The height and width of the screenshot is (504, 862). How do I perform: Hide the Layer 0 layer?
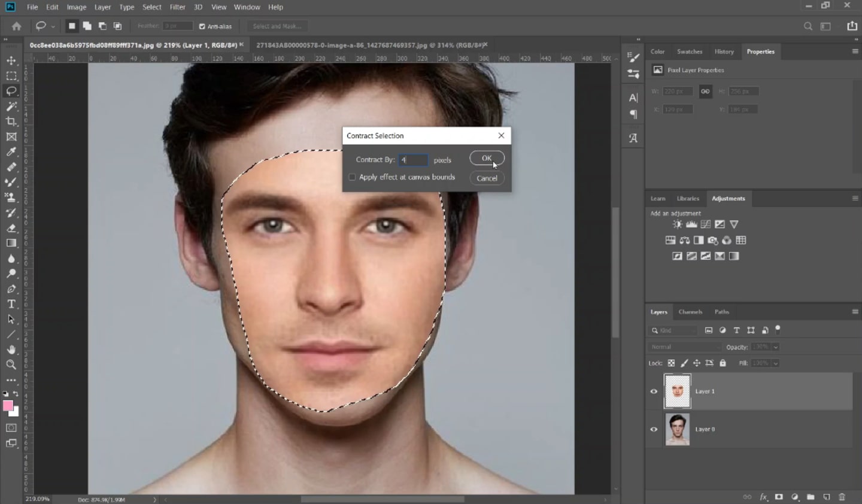(x=654, y=429)
